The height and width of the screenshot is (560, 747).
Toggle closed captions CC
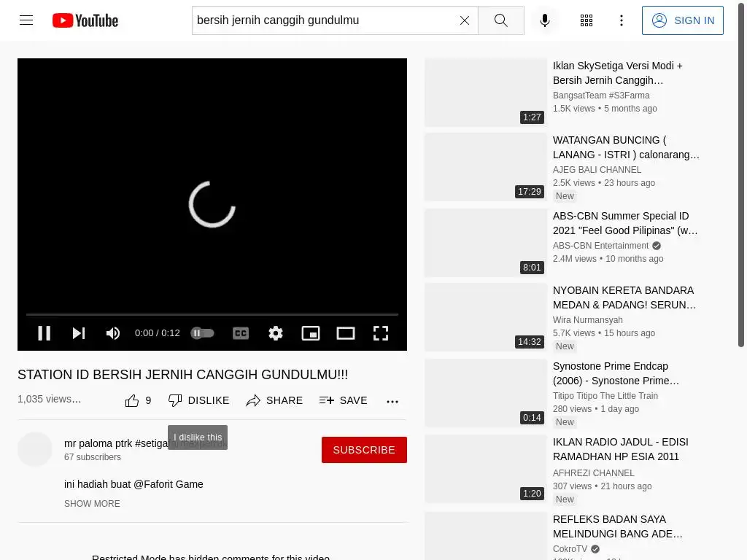click(241, 332)
